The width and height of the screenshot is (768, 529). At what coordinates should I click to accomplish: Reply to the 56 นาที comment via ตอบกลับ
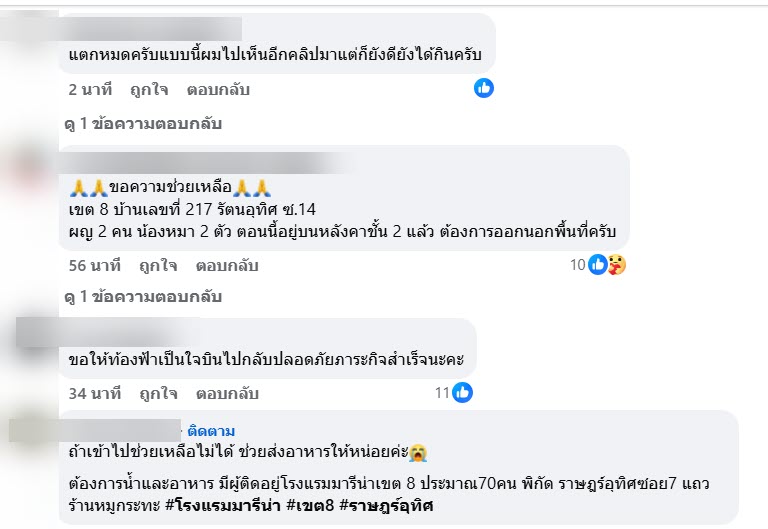[227, 265]
